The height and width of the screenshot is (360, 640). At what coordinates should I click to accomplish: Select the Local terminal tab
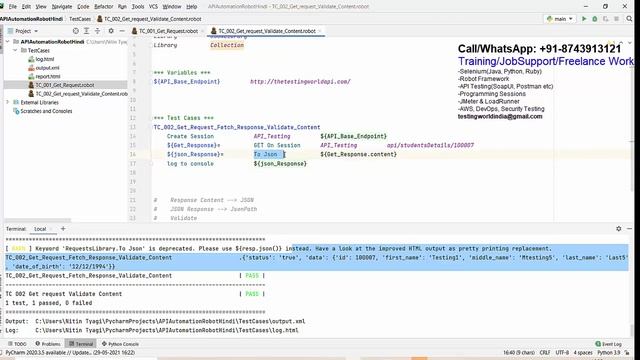(x=40, y=229)
